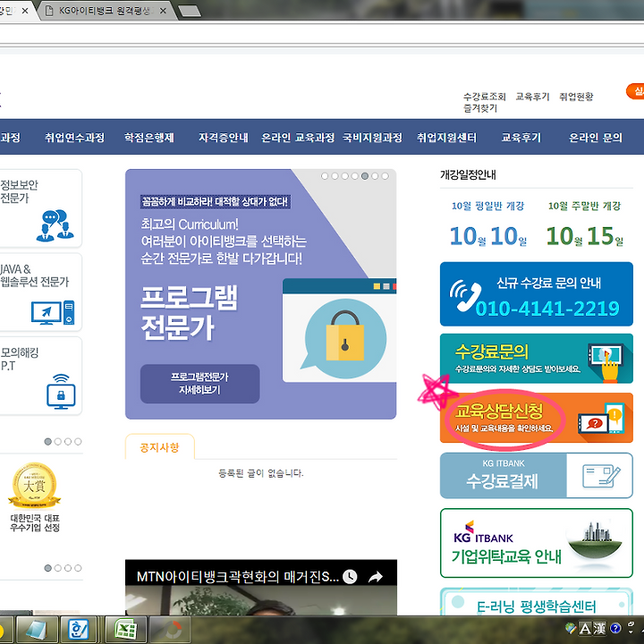The width and height of the screenshot is (644, 644).
Task: Click the 취업현황 top link
Action: pos(576,97)
